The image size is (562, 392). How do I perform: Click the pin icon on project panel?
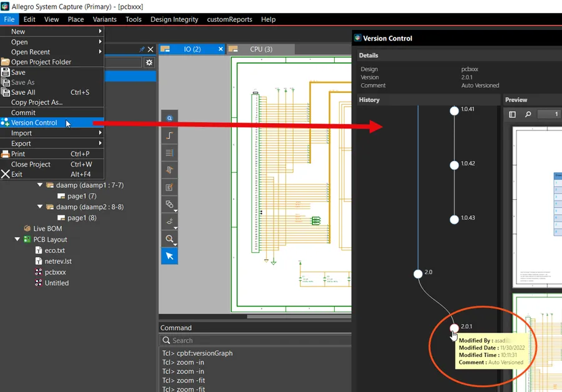(142, 49)
